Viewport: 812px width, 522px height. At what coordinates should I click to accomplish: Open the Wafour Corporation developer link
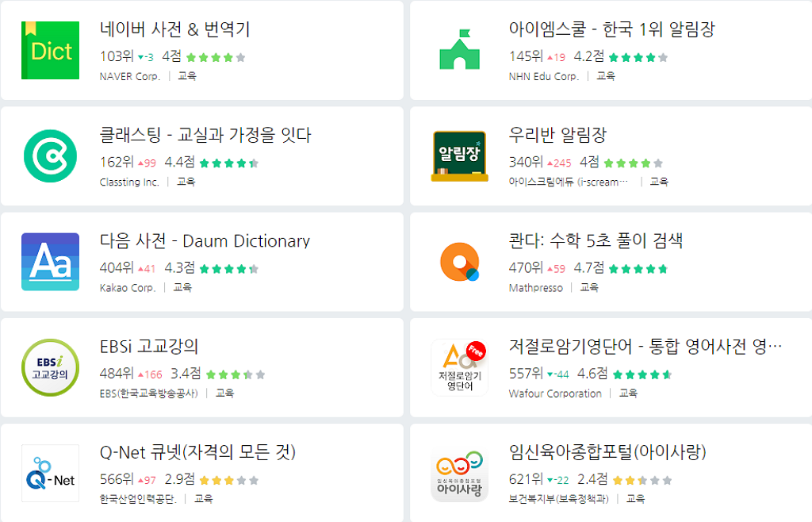(x=555, y=393)
